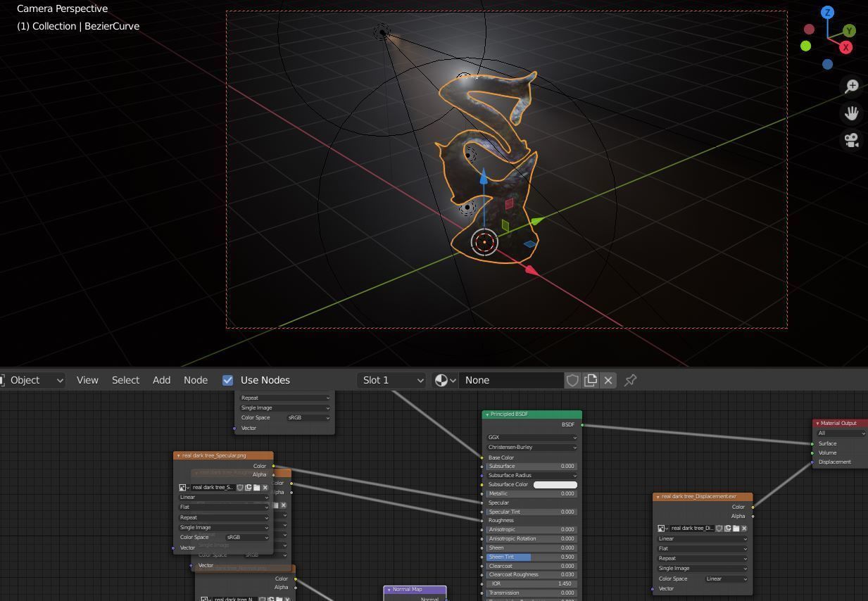Open the material browse sphere icon

pos(445,380)
